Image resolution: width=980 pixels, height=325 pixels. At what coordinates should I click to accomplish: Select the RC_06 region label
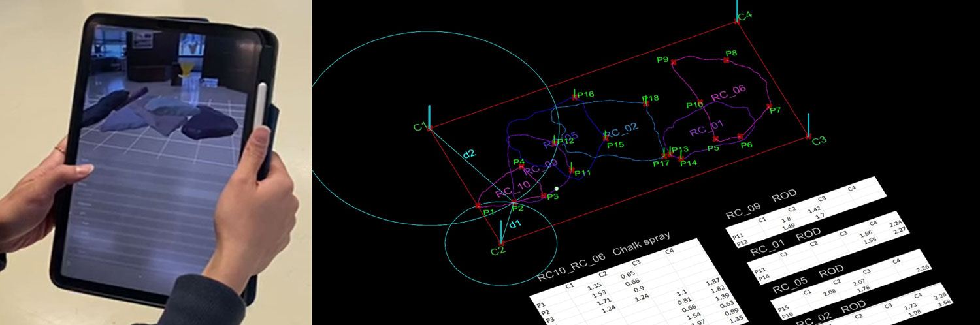pos(728,93)
